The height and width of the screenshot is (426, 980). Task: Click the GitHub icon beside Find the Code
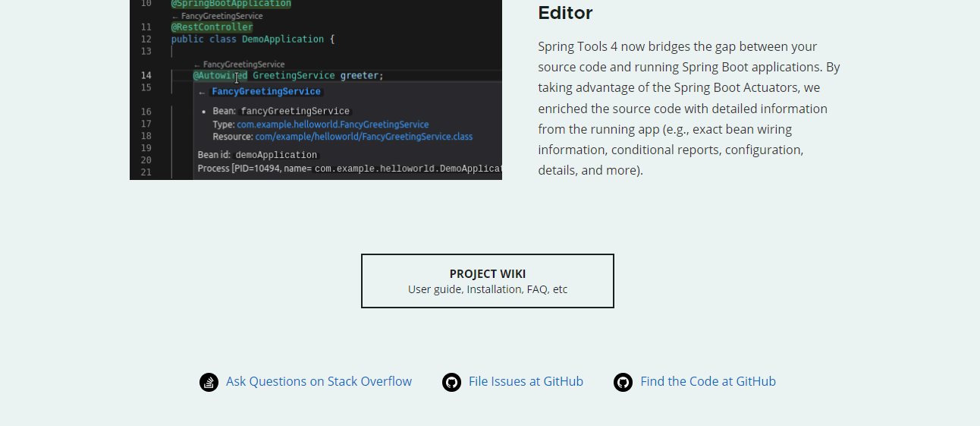click(623, 382)
